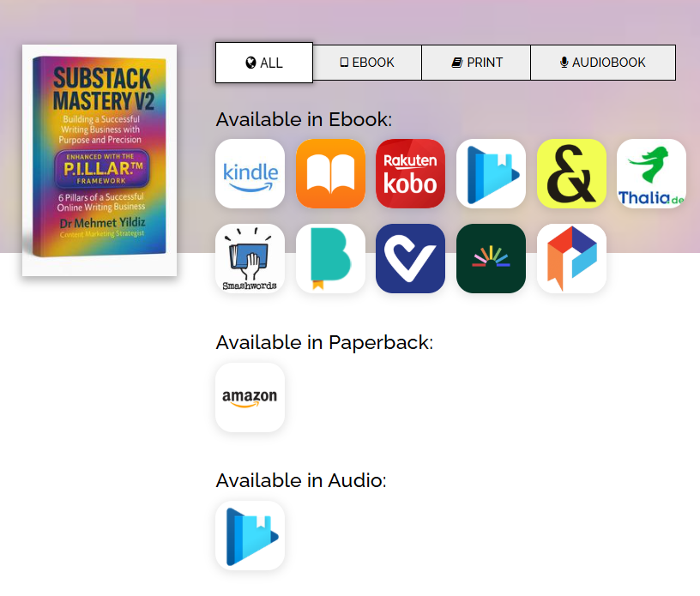700x596 pixels.
Task: Switch to the EBOOK tab
Action: click(x=367, y=63)
